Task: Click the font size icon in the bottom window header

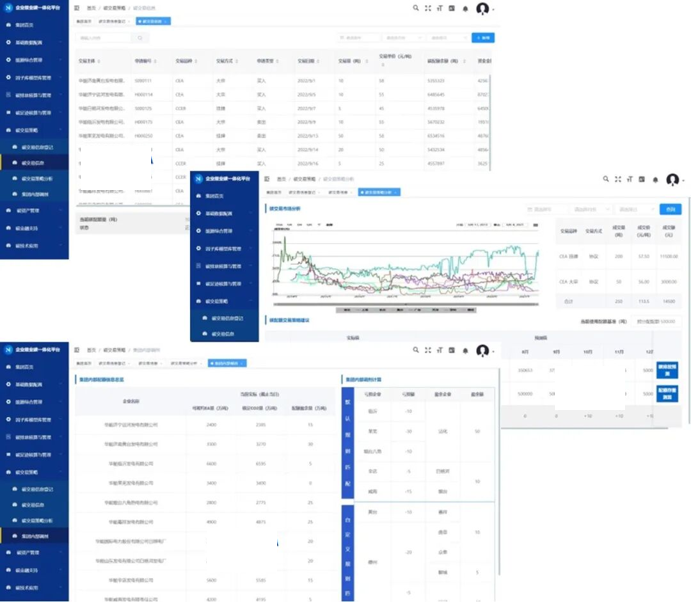Action: pyautogui.click(x=440, y=350)
